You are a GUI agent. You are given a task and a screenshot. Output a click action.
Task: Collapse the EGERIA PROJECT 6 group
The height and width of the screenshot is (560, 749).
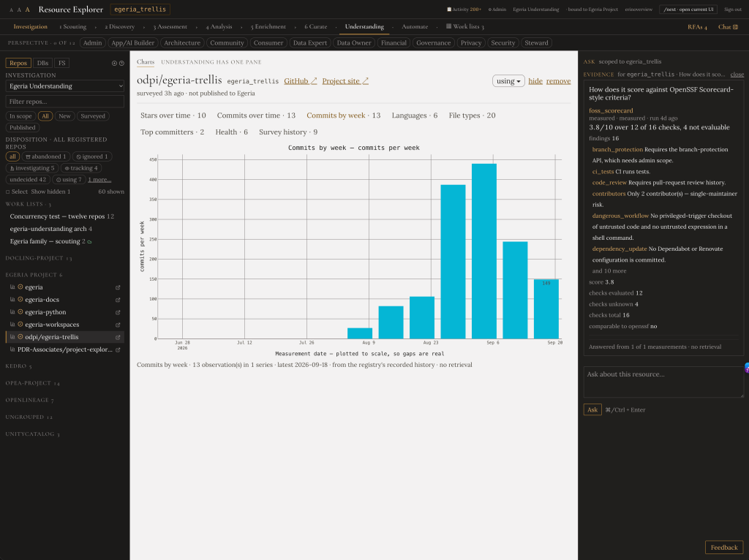tap(34, 275)
